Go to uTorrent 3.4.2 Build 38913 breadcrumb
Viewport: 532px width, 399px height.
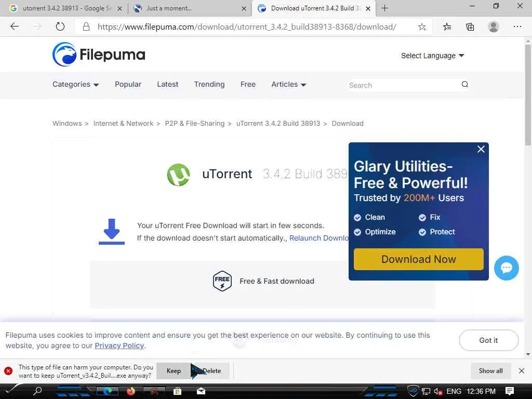[278, 124]
